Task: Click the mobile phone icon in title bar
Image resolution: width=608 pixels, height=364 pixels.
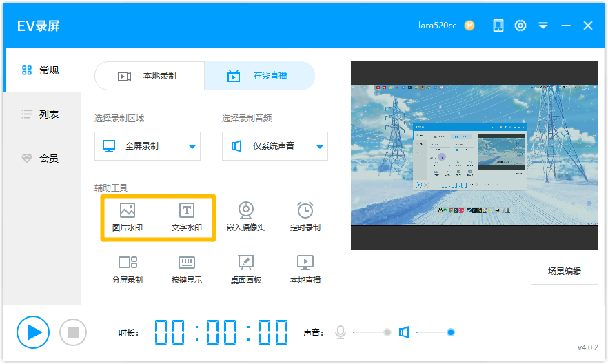Action: coord(498,26)
